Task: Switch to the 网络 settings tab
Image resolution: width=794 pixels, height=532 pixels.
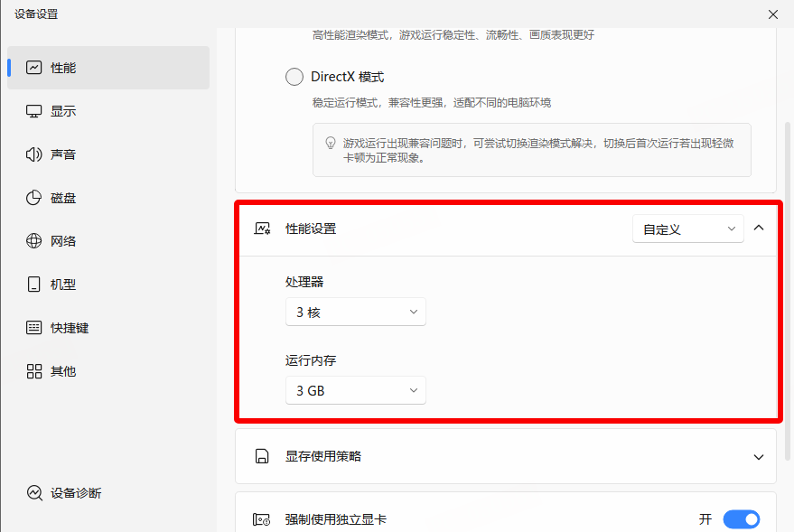Action: 63,241
